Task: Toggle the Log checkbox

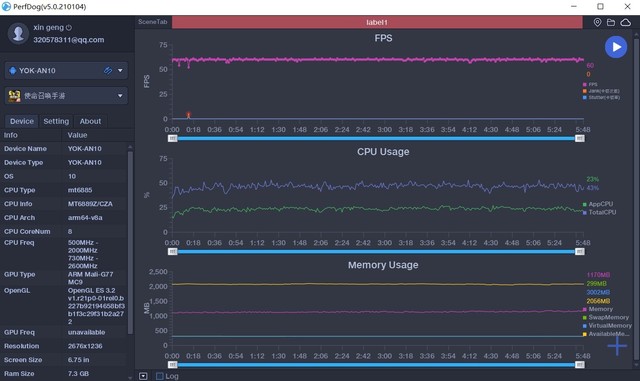Action: 160,376
